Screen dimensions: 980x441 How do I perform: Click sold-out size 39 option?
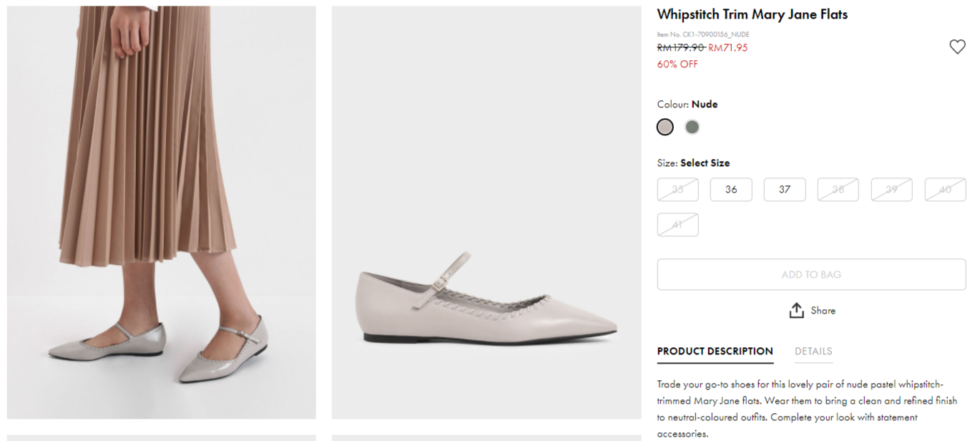click(891, 190)
